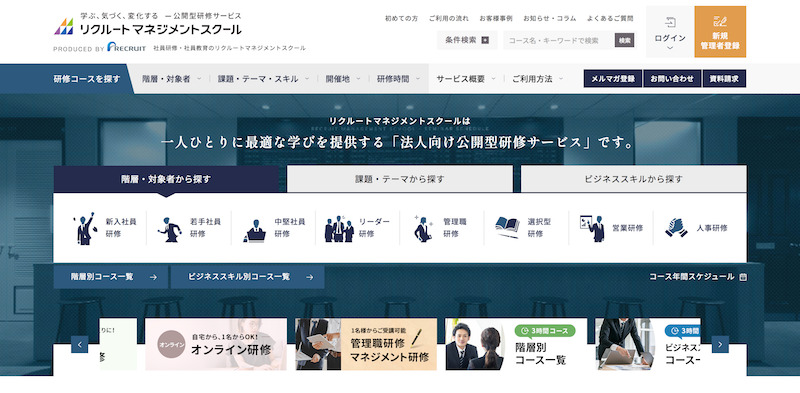Click the コース名・キーワードで検索 input field
This screenshot has height=393, width=800.
click(x=559, y=40)
